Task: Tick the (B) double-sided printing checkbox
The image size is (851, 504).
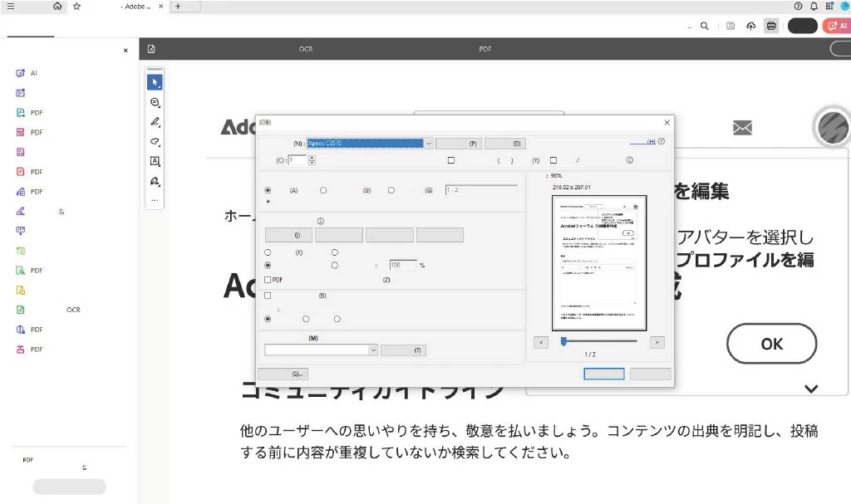Action: click(x=268, y=296)
